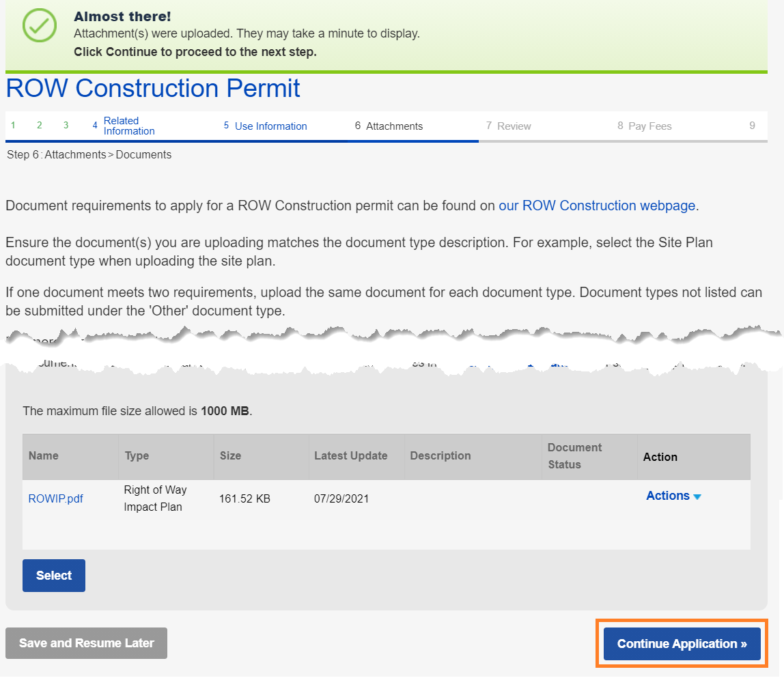The width and height of the screenshot is (784, 691).
Task: Jump to the Pay Fees step
Action: (649, 126)
